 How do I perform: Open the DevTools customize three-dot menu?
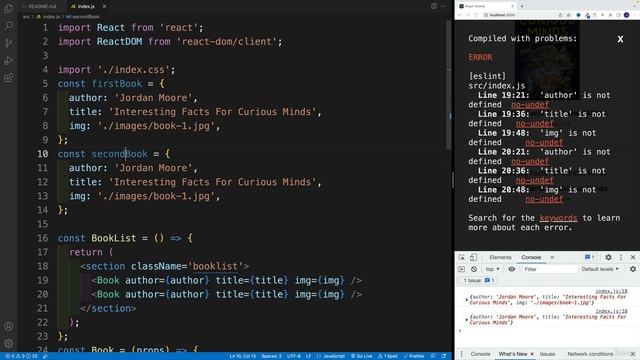(x=621, y=258)
